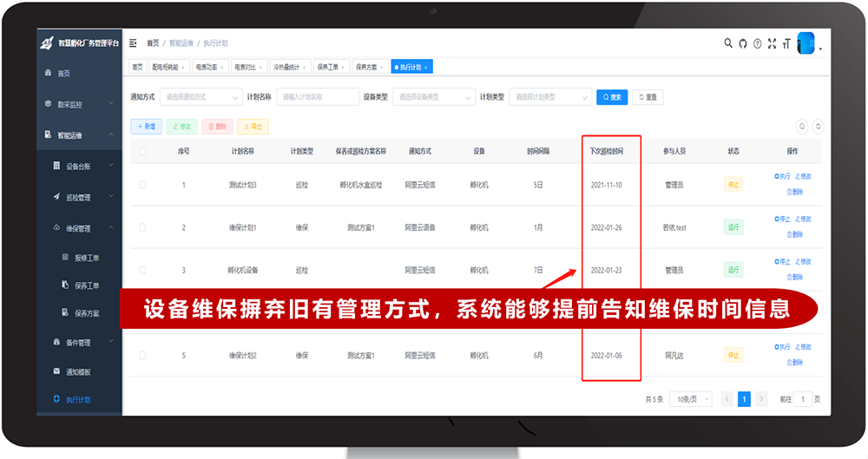The height and width of the screenshot is (459, 868).
Task: Switch to the 配电柜耗能 tab
Action: click(x=168, y=67)
